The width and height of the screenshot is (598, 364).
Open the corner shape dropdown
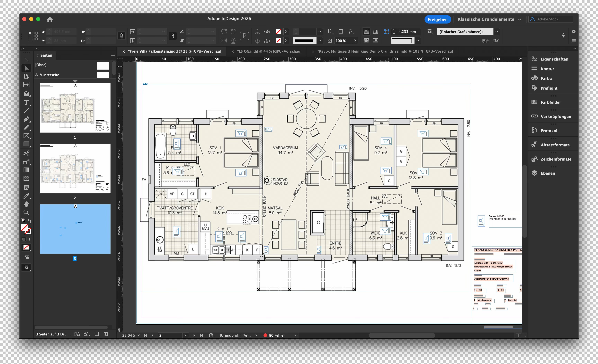(x=418, y=41)
